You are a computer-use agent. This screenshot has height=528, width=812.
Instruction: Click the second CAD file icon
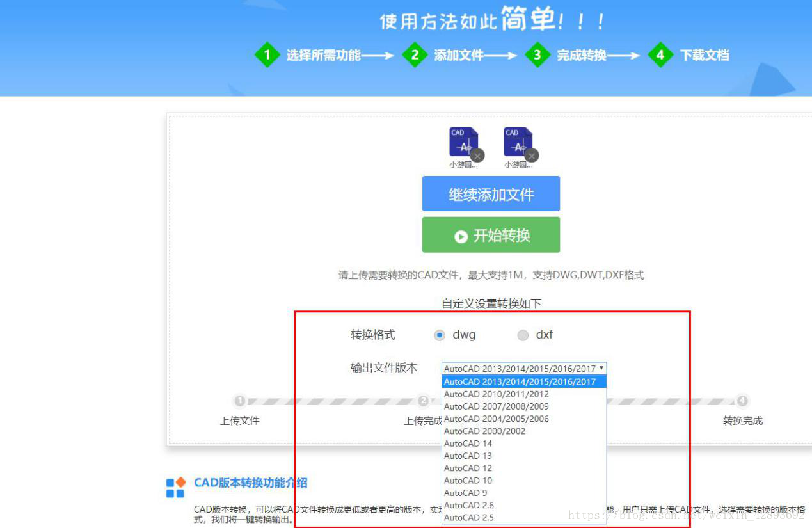(x=518, y=142)
